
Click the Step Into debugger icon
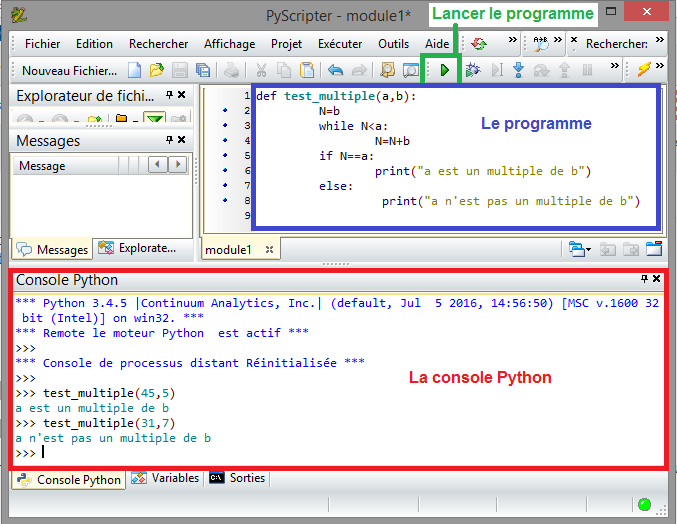coord(518,70)
